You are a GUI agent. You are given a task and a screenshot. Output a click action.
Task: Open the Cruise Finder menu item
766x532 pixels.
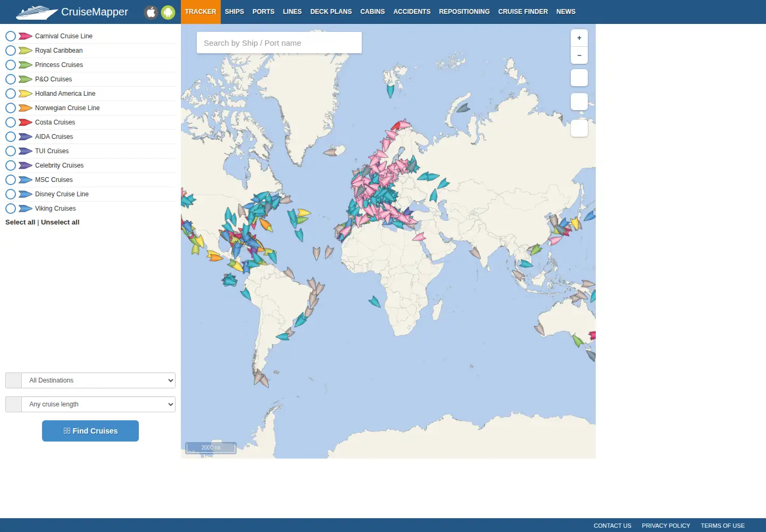[x=523, y=12]
